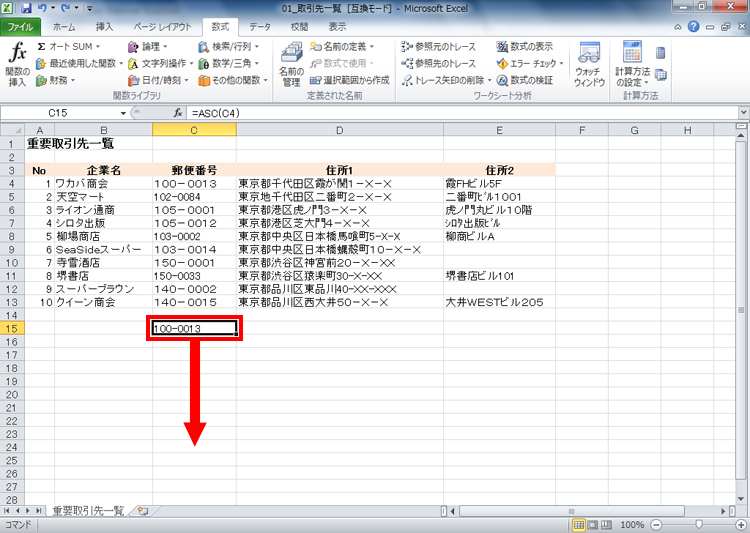
Task: Switch to Page Break Preview in status bar
Action: click(x=606, y=525)
